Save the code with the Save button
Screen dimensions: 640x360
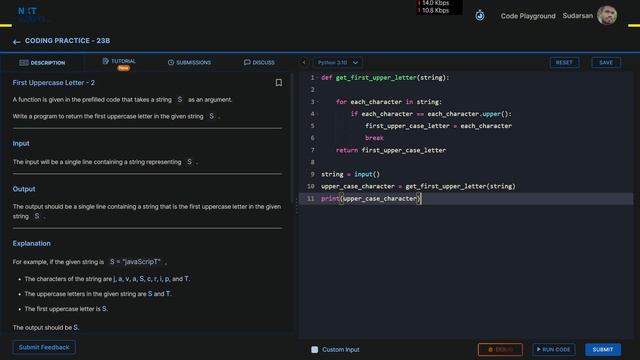[x=606, y=62]
